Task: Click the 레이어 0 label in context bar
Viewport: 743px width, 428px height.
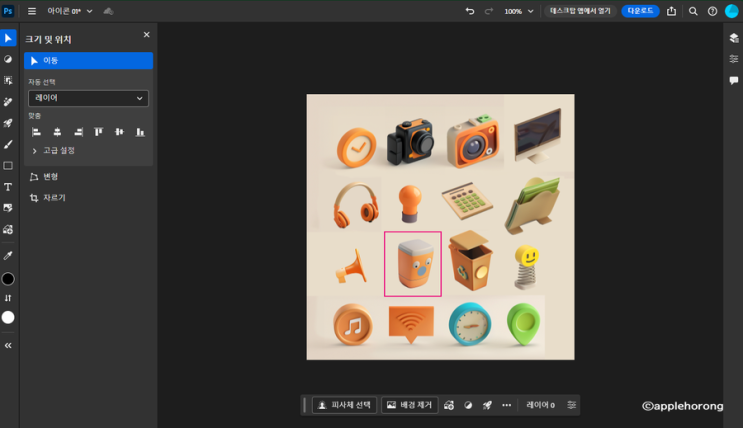Action: tap(540, 405)
